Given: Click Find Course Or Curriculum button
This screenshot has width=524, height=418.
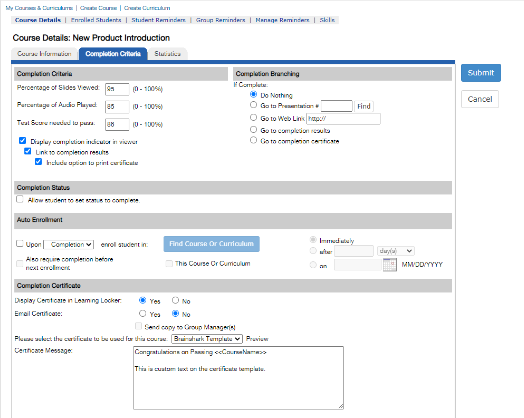Looking at the screenshot, I should 212,244.
